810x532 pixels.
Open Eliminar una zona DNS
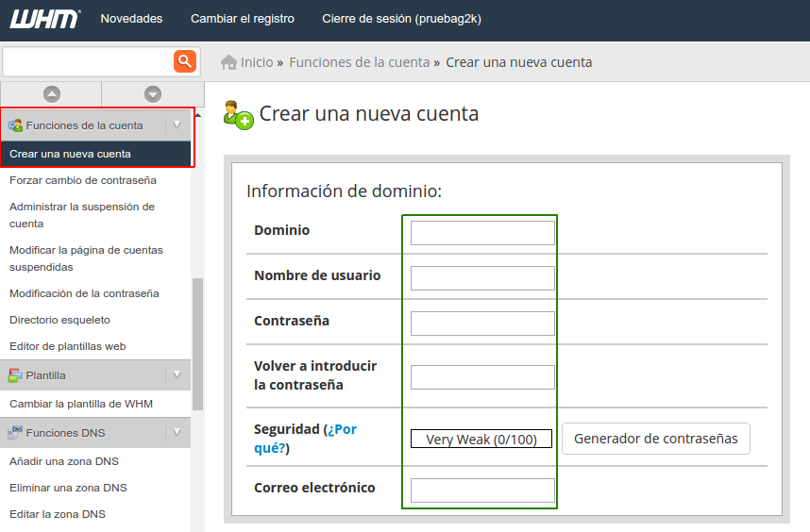tap(68, 487)
